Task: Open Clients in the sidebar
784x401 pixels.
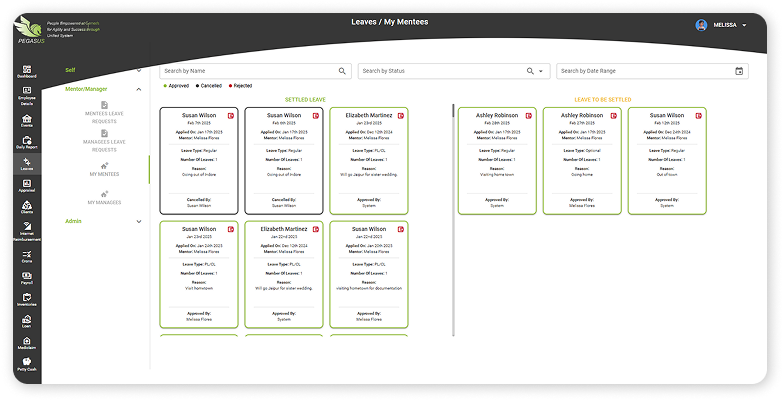Action: point(27,207)
